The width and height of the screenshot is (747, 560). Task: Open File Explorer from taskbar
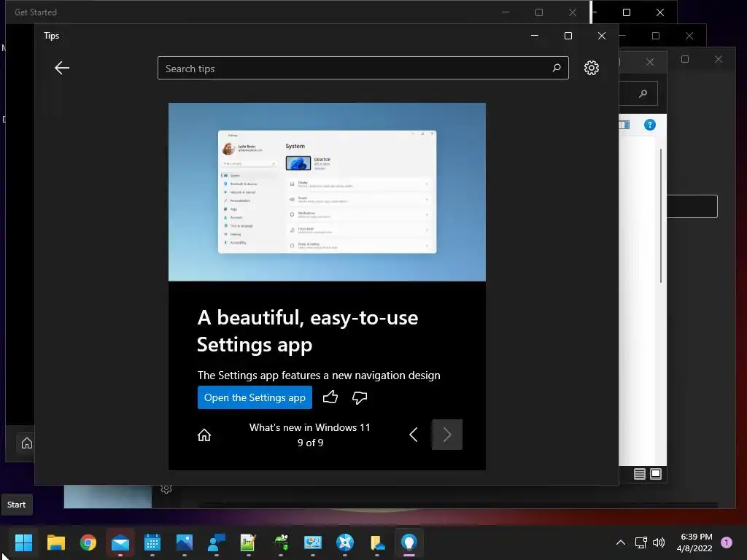55,542
